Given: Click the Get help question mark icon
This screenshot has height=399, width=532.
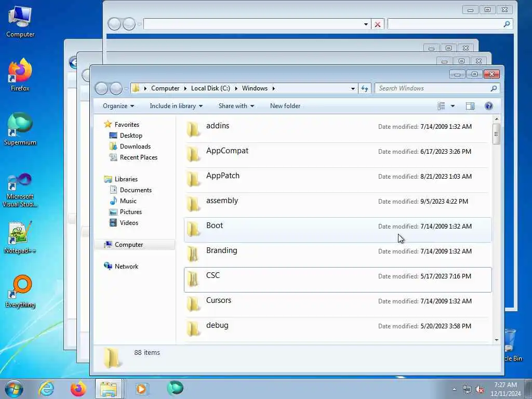Looking at the screenshot, I should point(488,106).
